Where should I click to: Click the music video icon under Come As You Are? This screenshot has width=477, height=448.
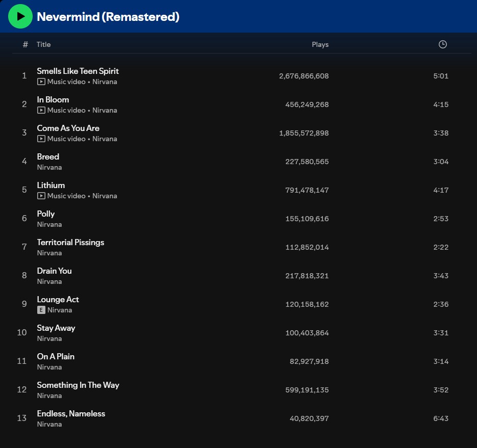coord(41,139)
